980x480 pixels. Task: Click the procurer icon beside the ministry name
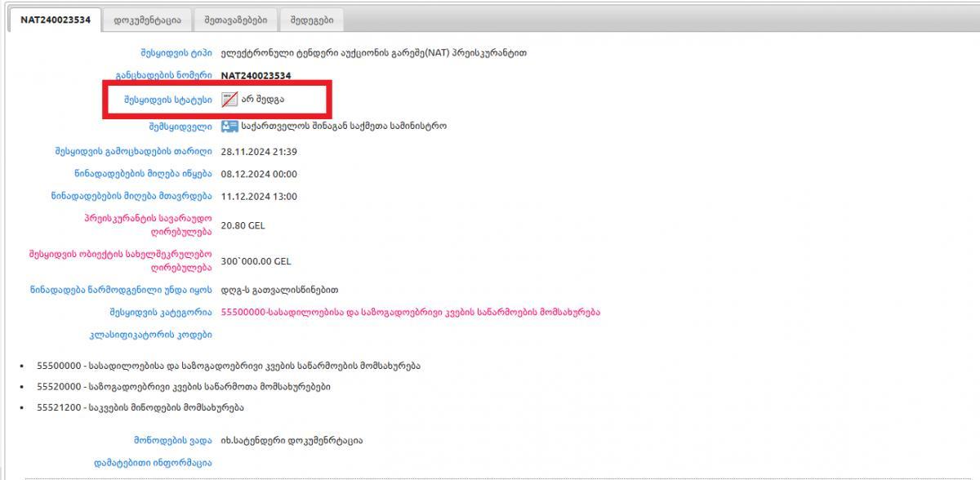pyautogui.click(x=229, y=127)
